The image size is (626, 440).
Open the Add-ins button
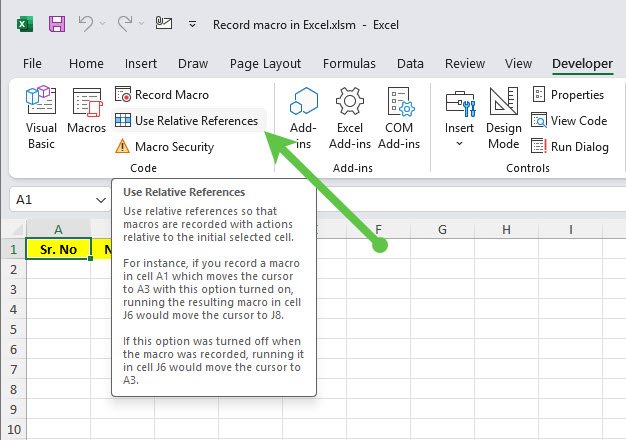pos(303,118)
